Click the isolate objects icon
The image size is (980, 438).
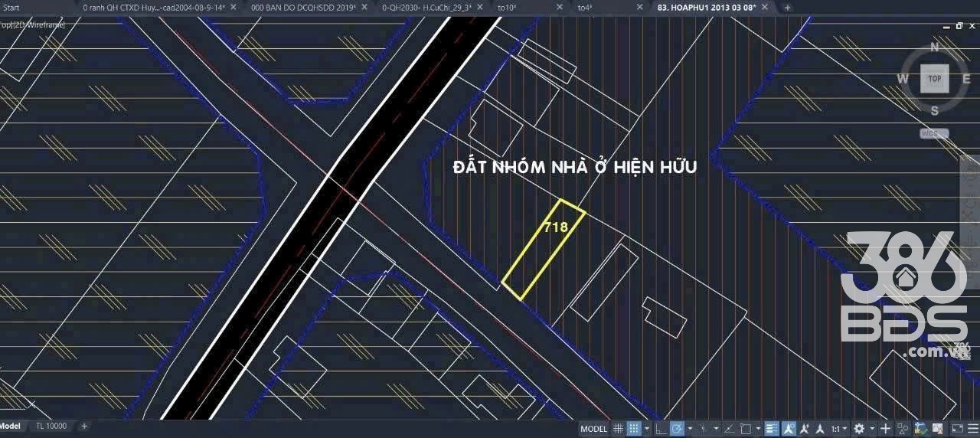point(903,429)
